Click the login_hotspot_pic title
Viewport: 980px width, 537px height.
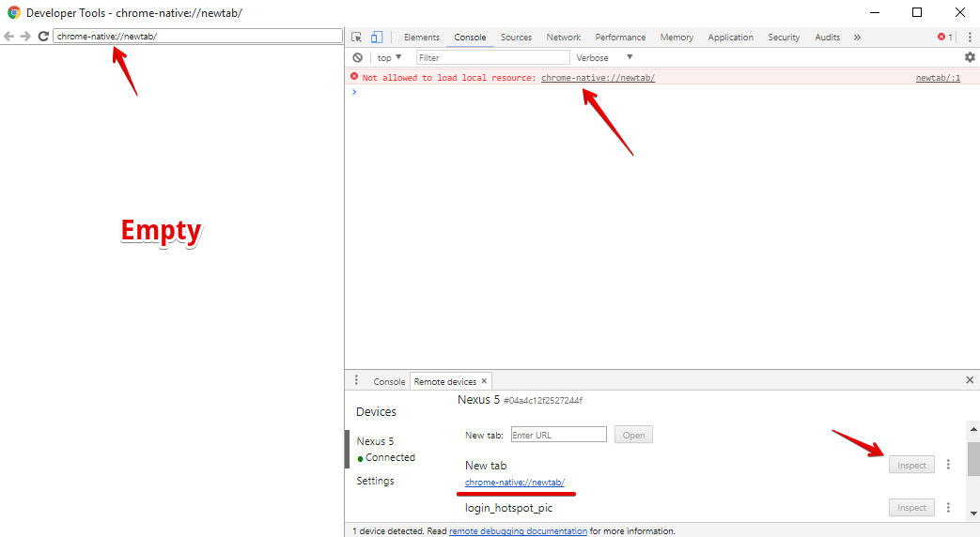click(508, 508)
